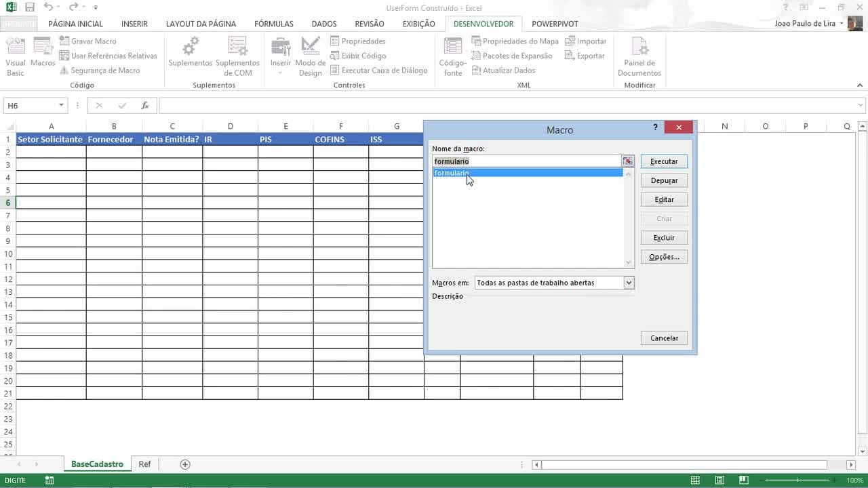Image resolution: width=868 pixels, height=488 pixels.
Task: Switch to the DADOS tab
Action: point(324,24)
